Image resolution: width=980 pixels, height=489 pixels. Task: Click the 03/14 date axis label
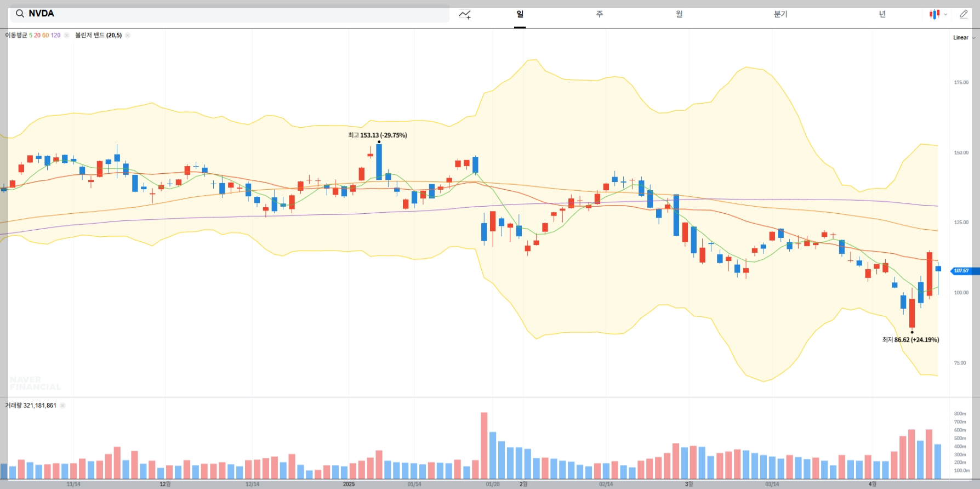point(772,484)
